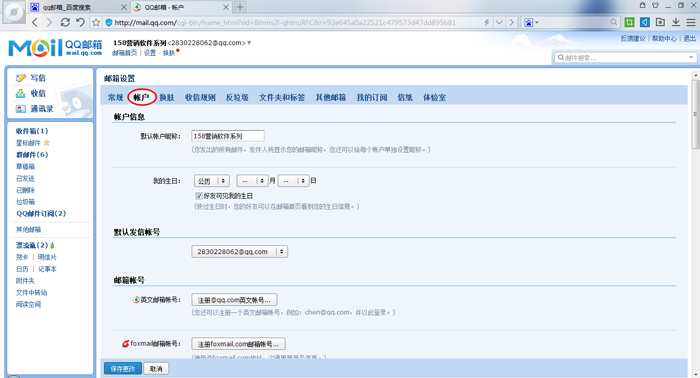The width and height of the screenshot is (700, 378).
Task: Open 明信片 link in sidebar
Action: pyautogui.click(x=47, y=257)
